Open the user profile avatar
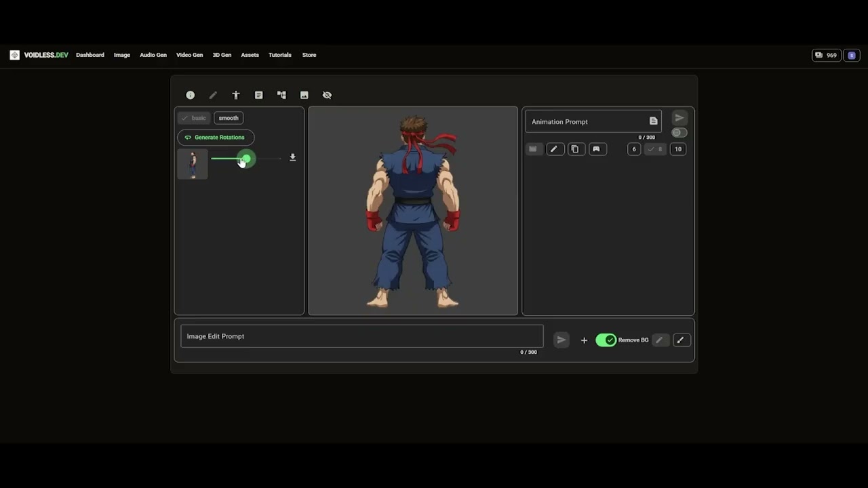Viewport: 868px width, 488px height. 852,56
